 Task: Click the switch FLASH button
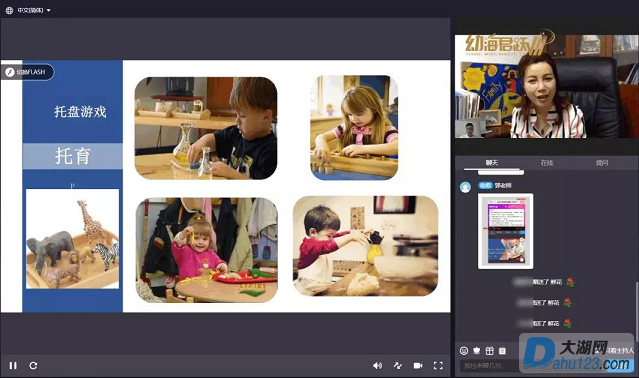tap(28, 72)
